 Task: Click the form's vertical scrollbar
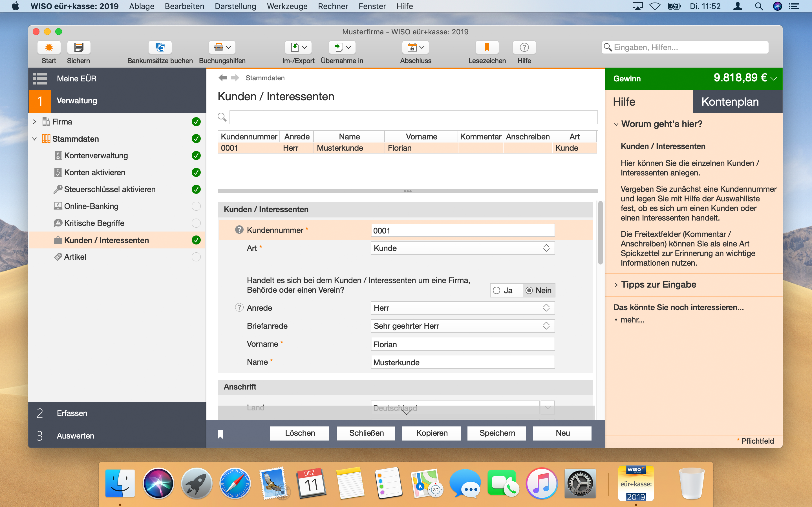click(x=600, y=233)
